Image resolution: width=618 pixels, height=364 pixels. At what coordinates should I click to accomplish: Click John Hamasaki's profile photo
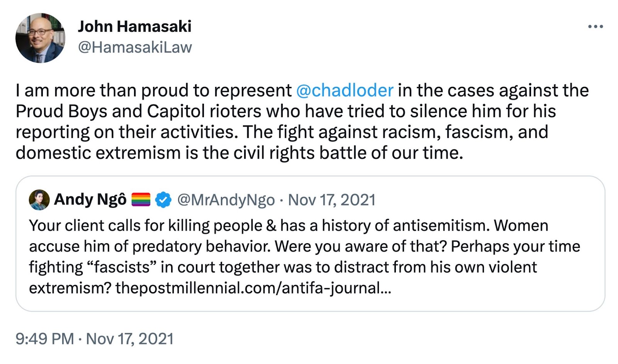40,38
